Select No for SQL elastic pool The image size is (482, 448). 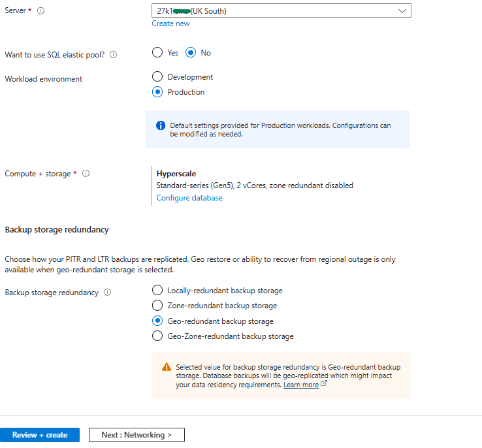pyautogui.click(x=191, y=53)
